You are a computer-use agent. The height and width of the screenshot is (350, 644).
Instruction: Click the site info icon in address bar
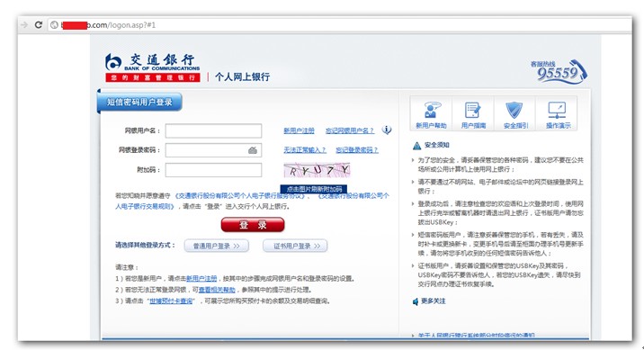54,24
